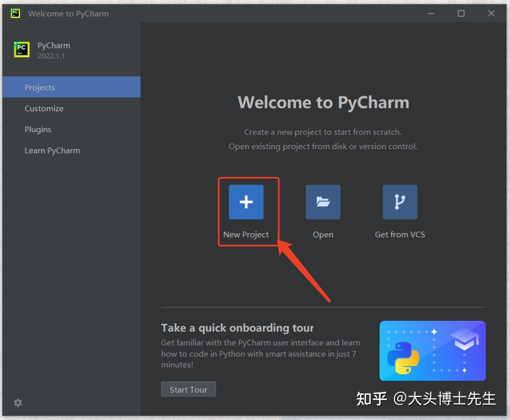Open settings via the gear icon
This screenshot has width=510, height=420.
click(x=18, y=402)
